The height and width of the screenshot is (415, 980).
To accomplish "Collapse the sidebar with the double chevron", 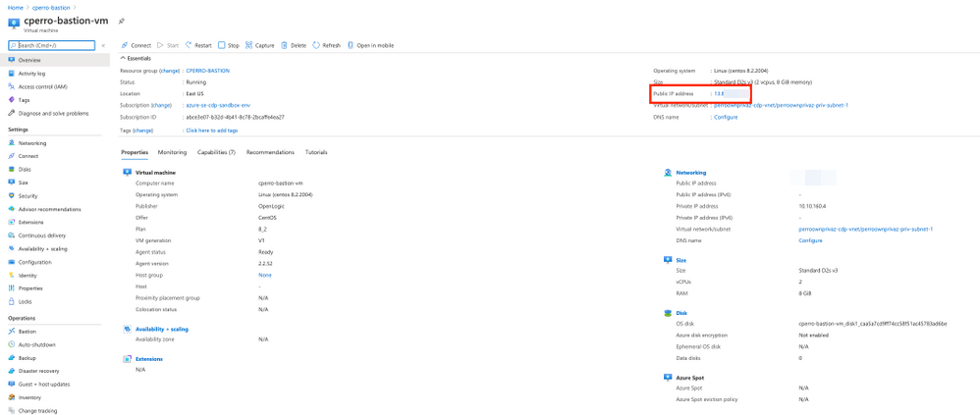I will click(103, 45).
